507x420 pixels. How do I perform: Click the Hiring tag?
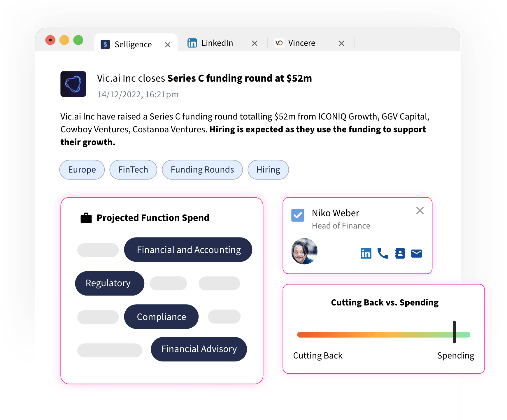point(268,170)
